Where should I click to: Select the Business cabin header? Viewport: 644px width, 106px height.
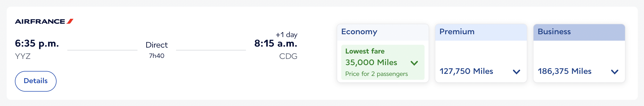click(554, 32)
